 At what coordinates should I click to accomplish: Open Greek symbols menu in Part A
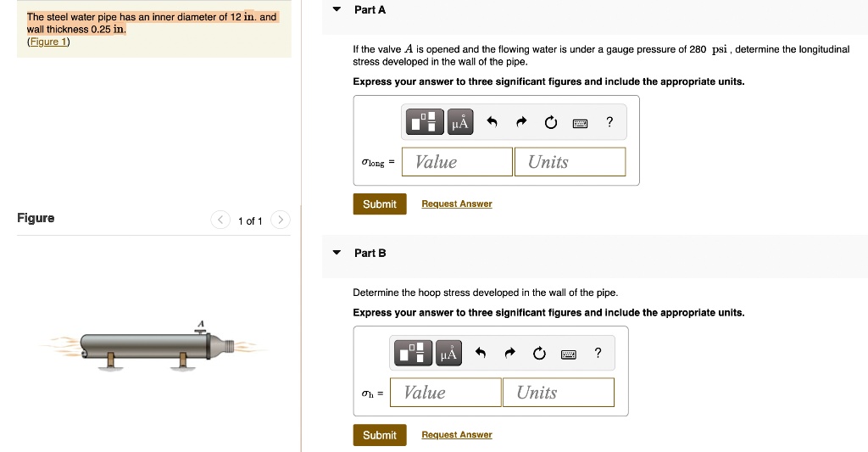[x=460, y=122]
